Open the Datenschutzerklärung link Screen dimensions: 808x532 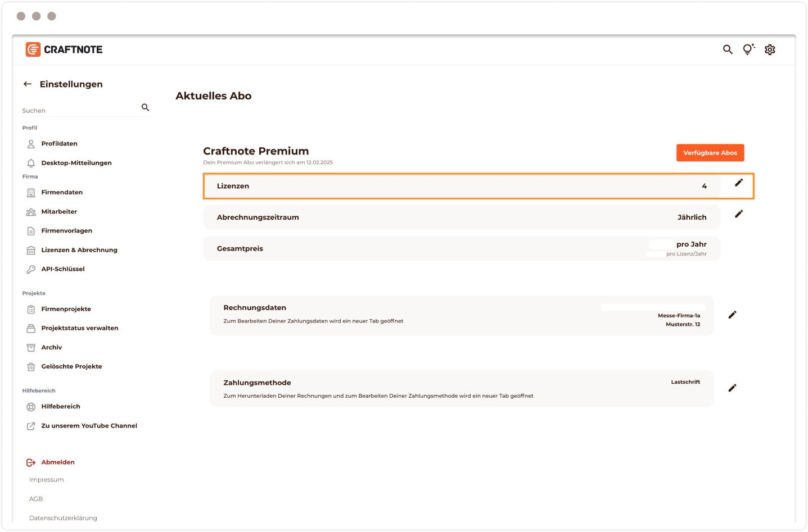[x=63, y=518]
